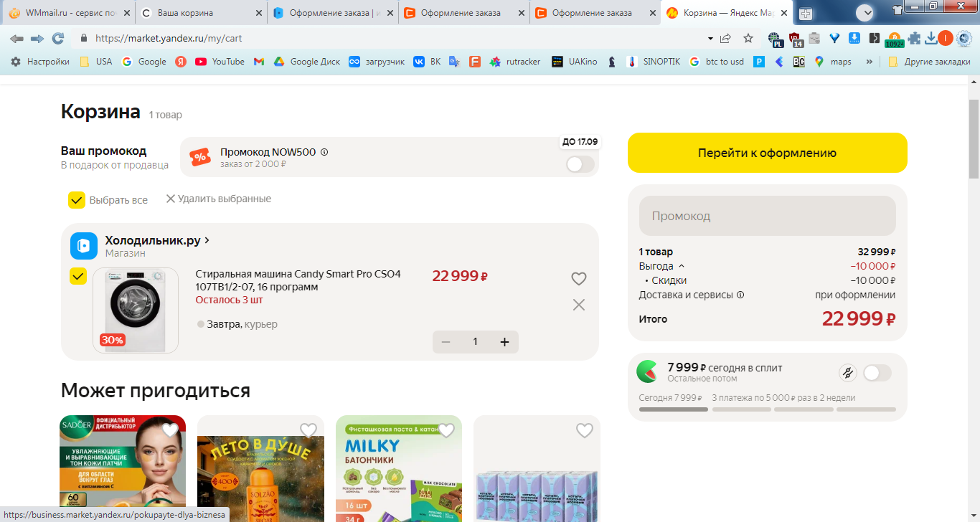980x522 pixels.
Task: Open the ВК bookmark
Action: [x=428, y=62]
